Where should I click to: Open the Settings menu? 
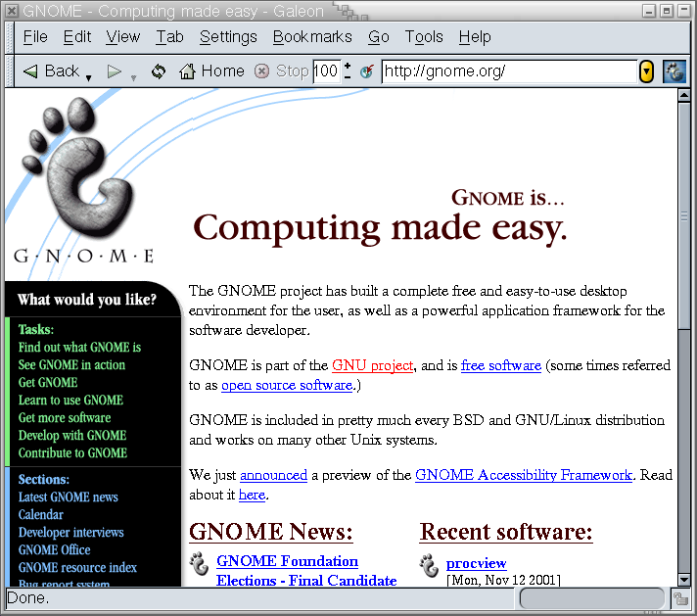228,37
